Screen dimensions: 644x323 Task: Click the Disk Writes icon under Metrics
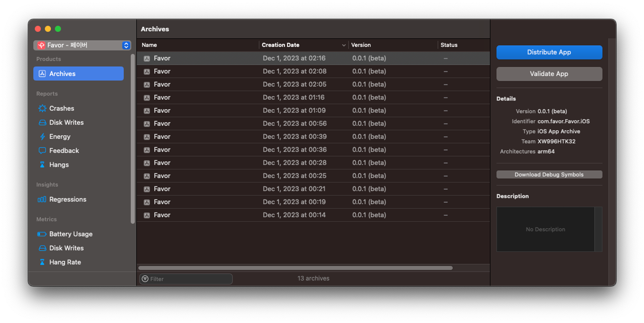click(x=42, y=248)
